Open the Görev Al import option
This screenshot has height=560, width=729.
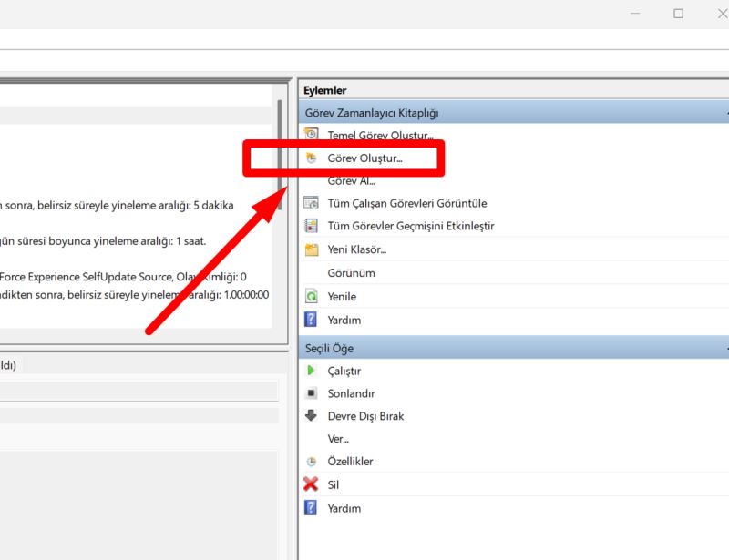[351, 181]
